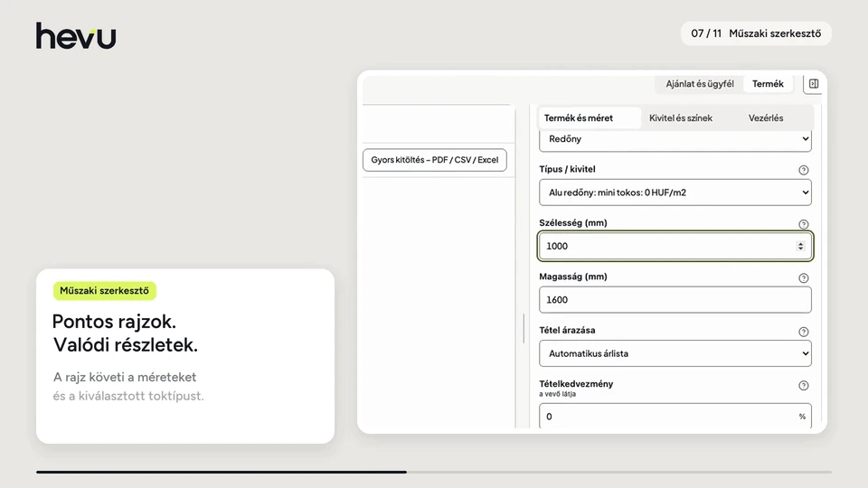
Task: Click Gyors kitöltés – PDF / CSV / Excel button
Action: pos(435,160)
